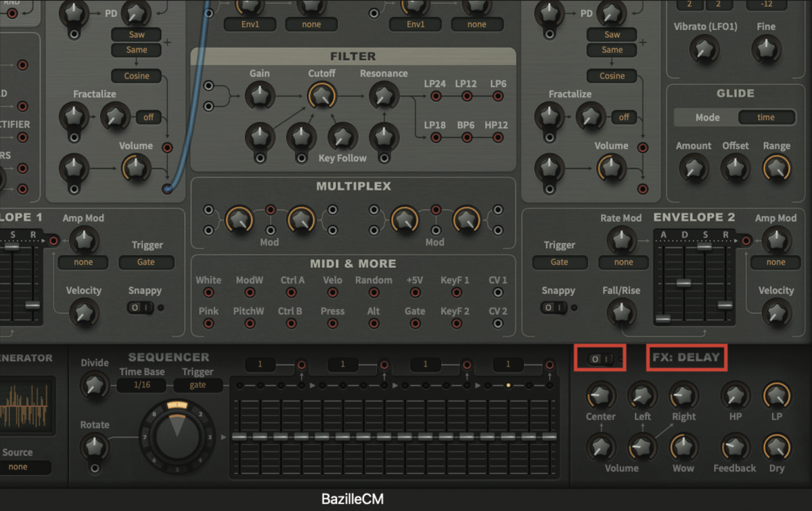Click the White noise jack in MIDI & MORE

(x=208, y=292)
